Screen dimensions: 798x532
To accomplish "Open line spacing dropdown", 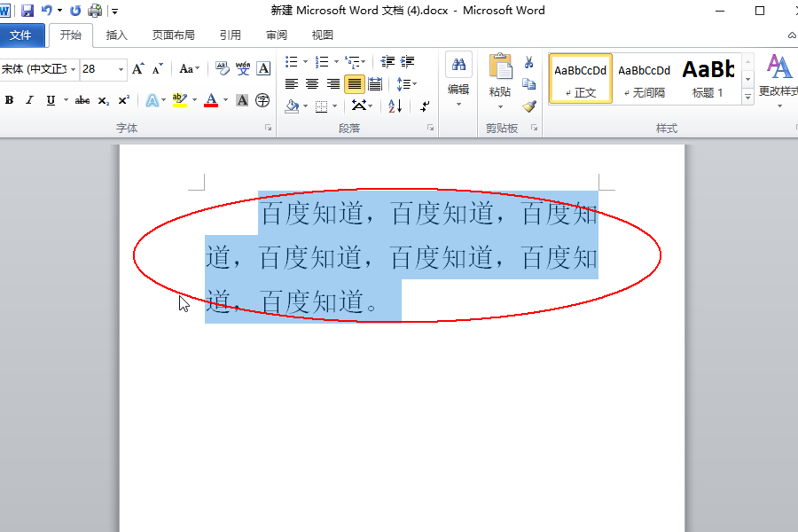I will [x=407, y=83].
